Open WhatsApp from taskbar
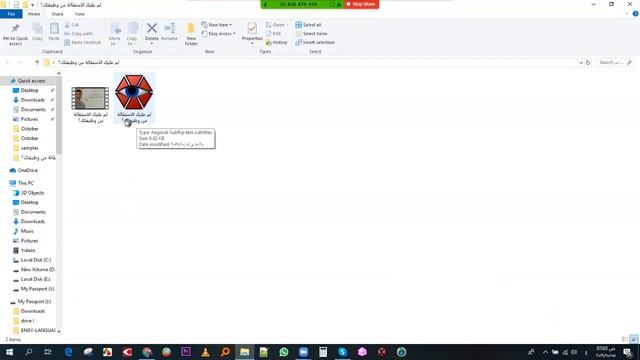This screenshot has height=360, width=640. [284, 352]
